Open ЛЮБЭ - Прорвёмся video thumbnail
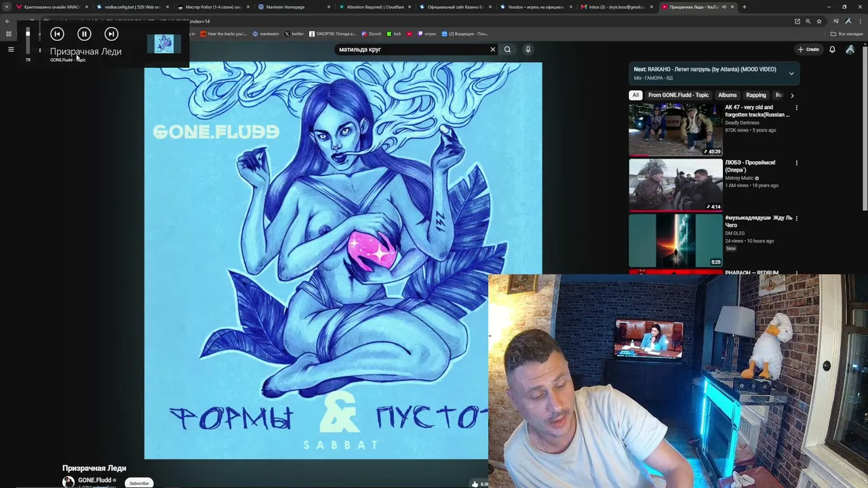This screenshot has width=868, height=488. (675, 185)
